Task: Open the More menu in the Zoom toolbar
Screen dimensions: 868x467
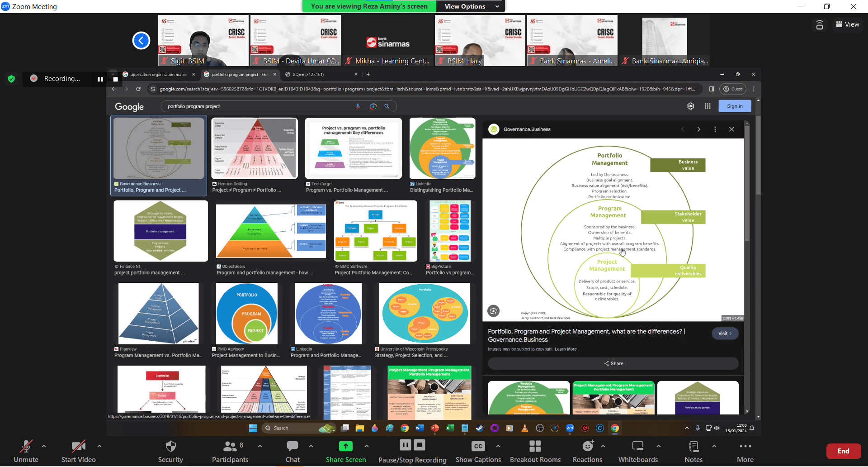Action: coord(745,447)
